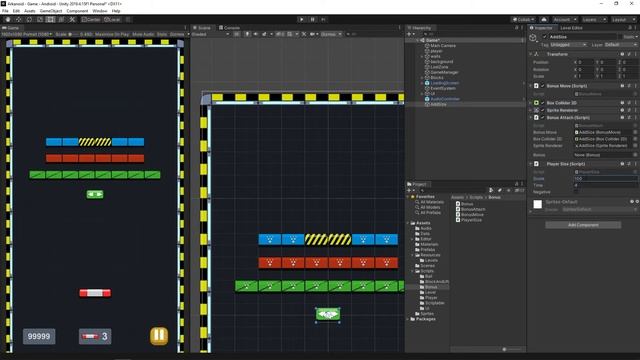Image resolution: width=640 pixels, height=360 pixels.
Task: Open Transform help icon
Action: click(x=622, y=54)
